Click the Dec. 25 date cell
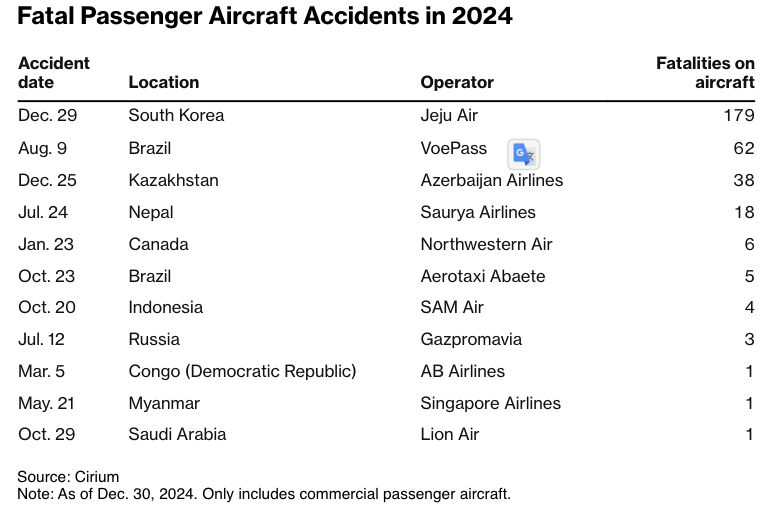The image size is (771, 508). (47, 180)
